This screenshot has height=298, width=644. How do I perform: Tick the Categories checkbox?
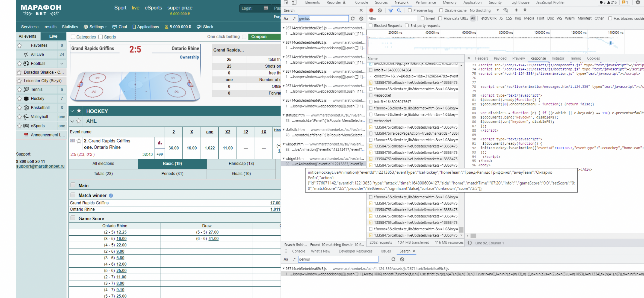[x=73, y=37]
